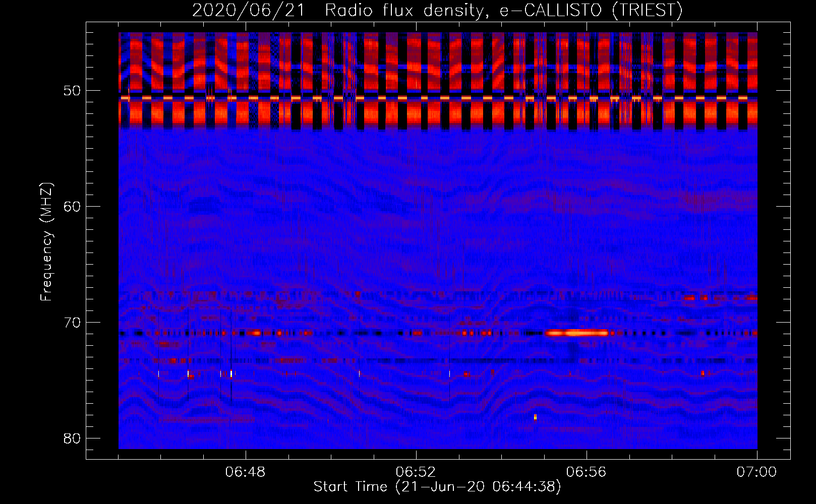Image resolution: width=816 pixels, height=504 pixels.
Task: Click the '50' frequency tick label
Action: (x=71, y=91)
